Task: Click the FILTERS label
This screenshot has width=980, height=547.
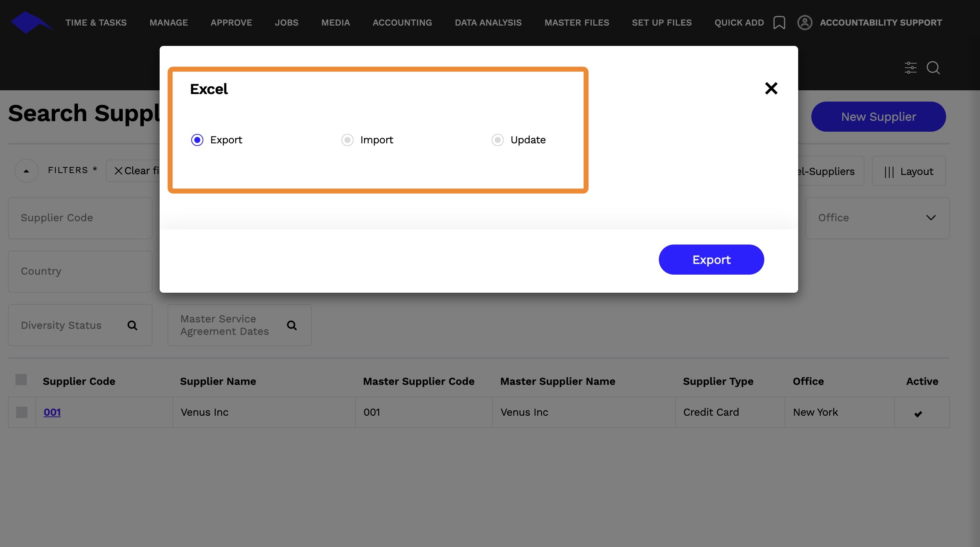Action: coord(72,170)
